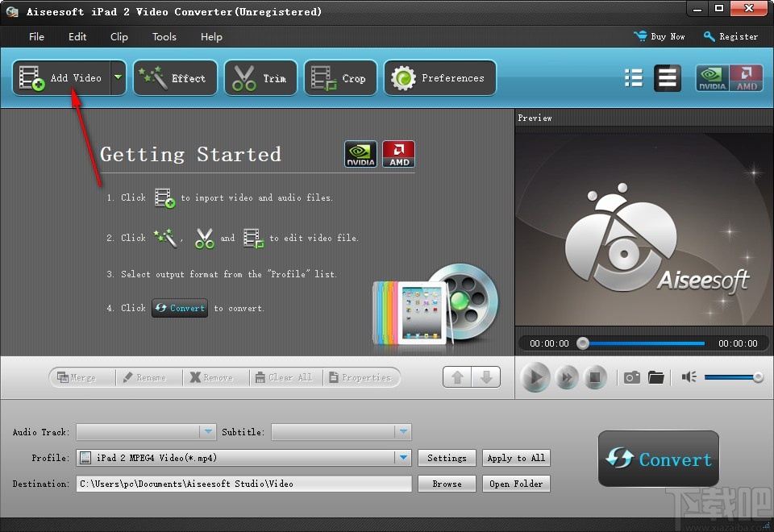The height and width of the screenshot is (532, 774).
Task: Click the large Convert button
Action: click(x=659, y=459)
